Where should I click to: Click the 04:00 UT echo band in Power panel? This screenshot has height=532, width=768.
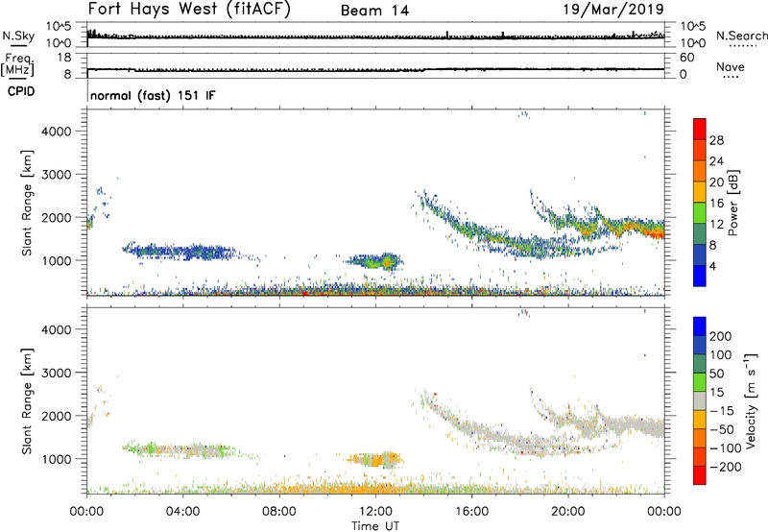[180, 252]
